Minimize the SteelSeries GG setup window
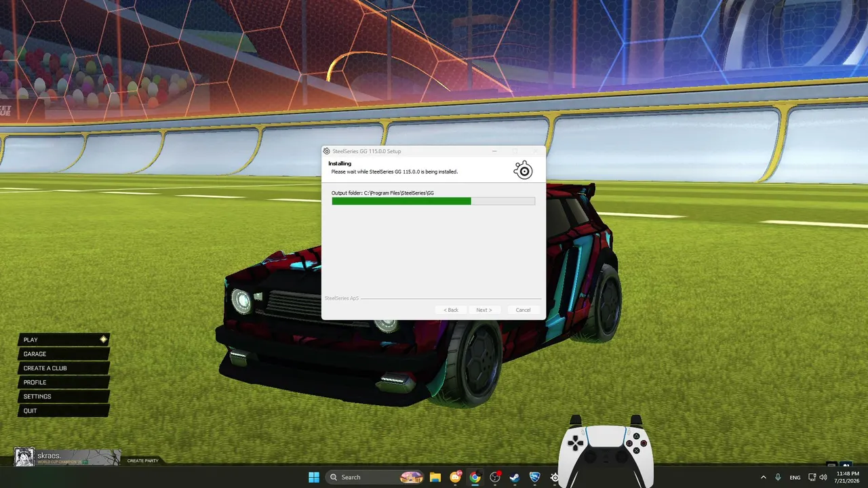The height and width of the screenshot is (488, 868). click(x=494, y=151)
